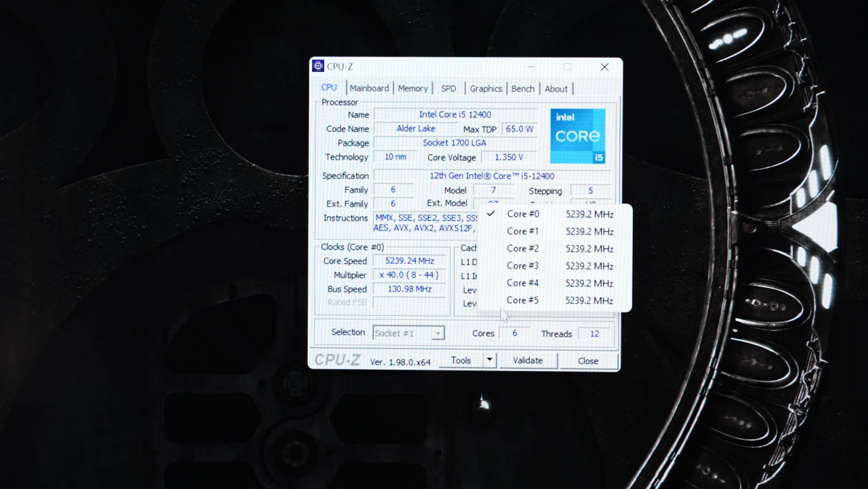This screenshot has height=489, width=868.
Task: Open the Tools dropdown arrow
Action: click(x=489, y=360)
